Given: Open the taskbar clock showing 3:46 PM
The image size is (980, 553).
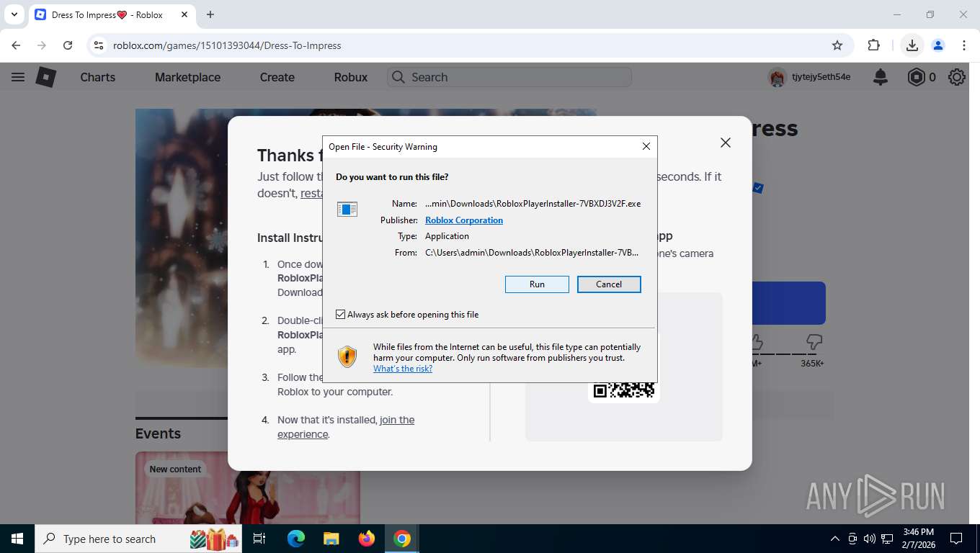Looking at the screenshot, I should 918,539.
